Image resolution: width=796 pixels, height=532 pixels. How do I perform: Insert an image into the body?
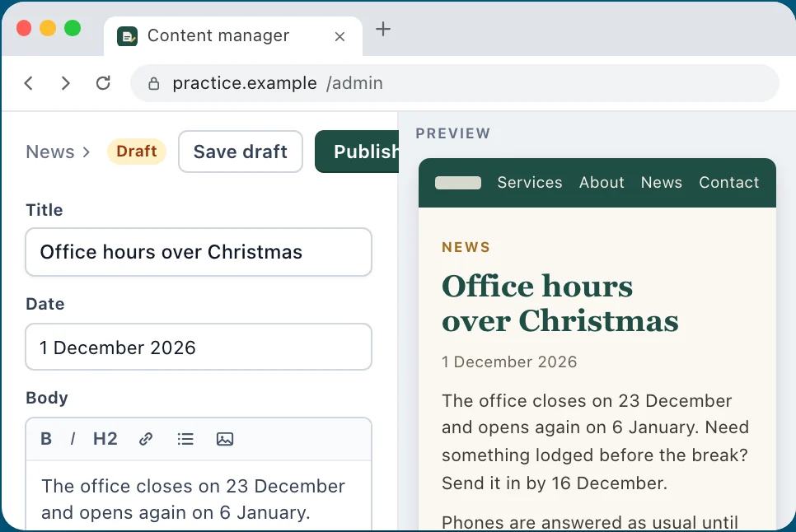pyautogui.click(x=225, y=439)
